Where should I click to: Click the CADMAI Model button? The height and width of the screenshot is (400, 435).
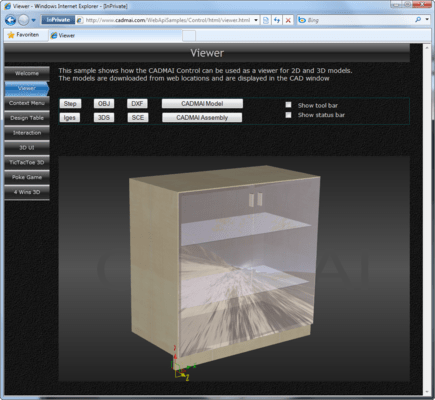pyautogui.click(x=202, y=104)
